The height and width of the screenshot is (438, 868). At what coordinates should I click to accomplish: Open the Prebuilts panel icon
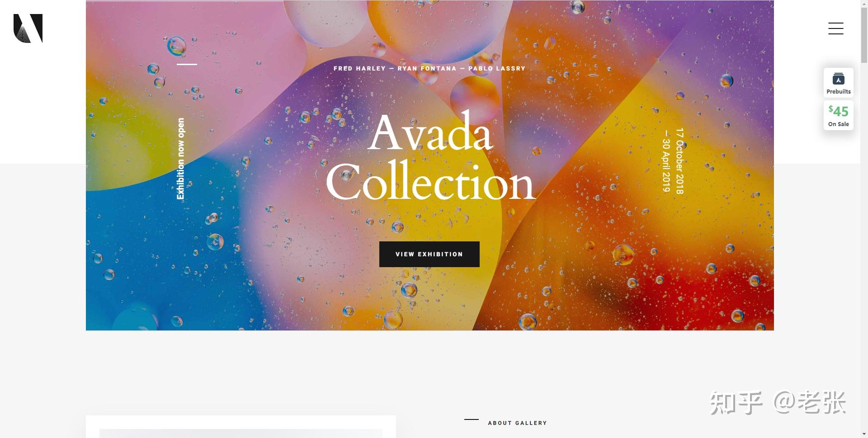[838, 83]
